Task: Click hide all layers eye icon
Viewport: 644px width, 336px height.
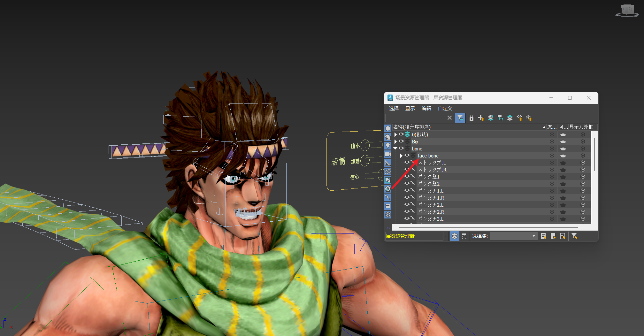Action: click(519, 118)
